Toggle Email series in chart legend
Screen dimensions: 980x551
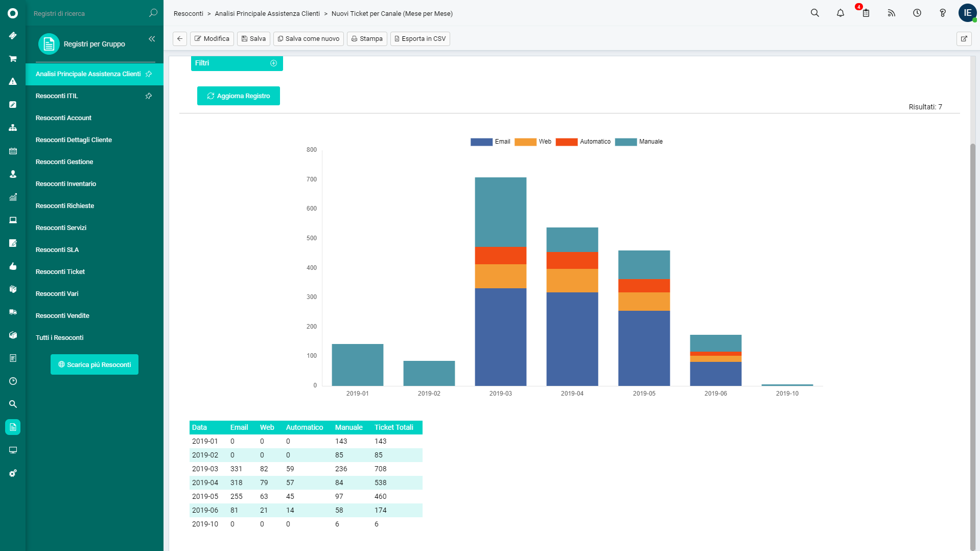[491, 142]
